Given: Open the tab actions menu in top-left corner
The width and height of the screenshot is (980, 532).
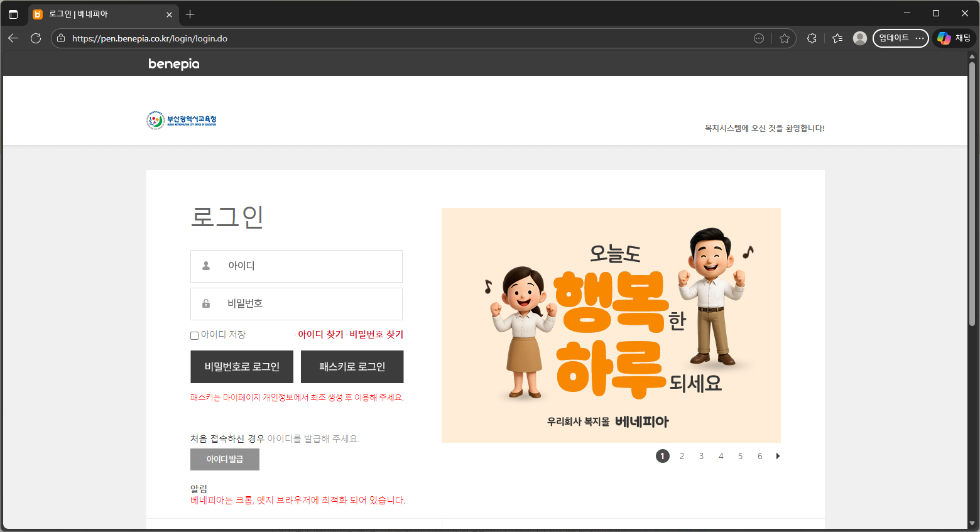Looking at the screenshot, I should click(13, 14).
